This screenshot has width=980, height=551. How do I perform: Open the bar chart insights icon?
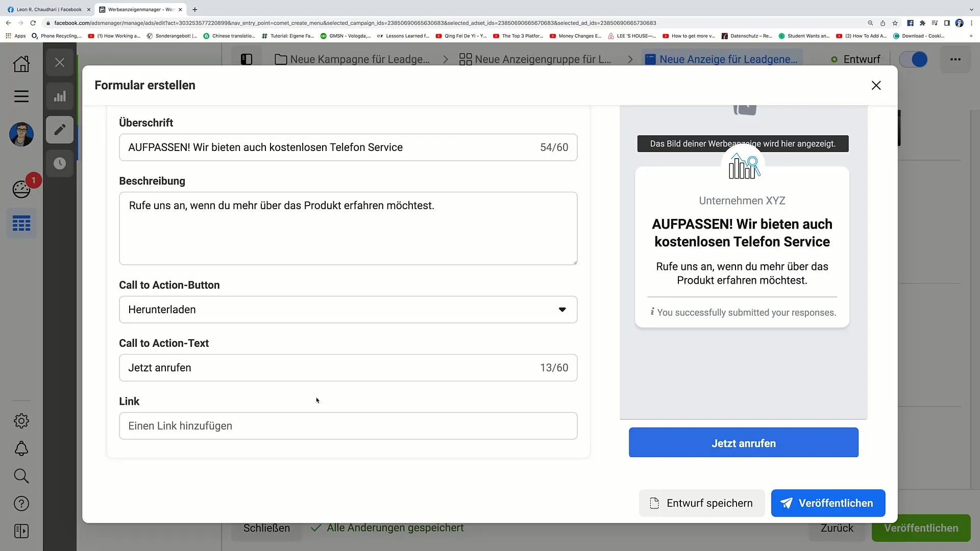[60, 96]
